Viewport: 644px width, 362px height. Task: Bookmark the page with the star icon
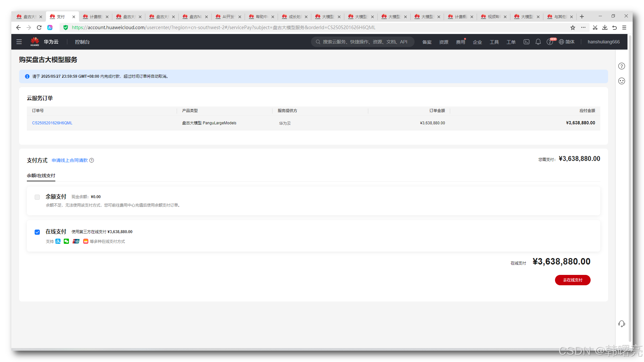(x=572, y=28)
